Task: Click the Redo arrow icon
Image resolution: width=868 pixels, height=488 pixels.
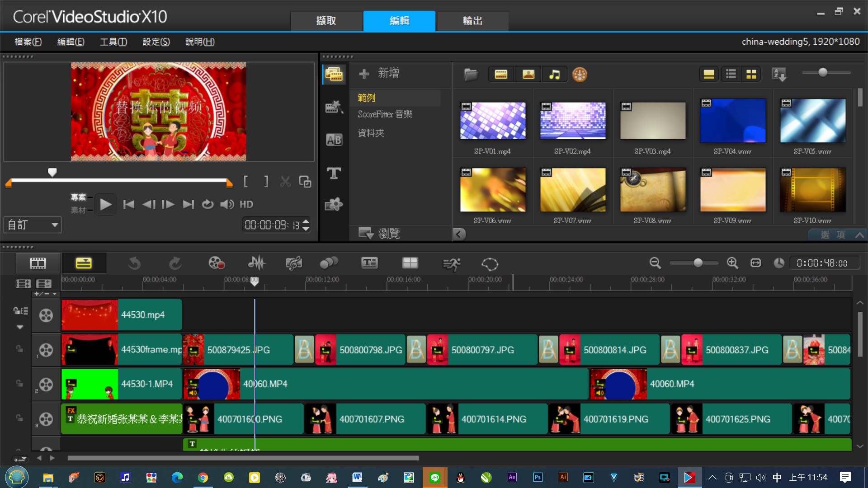Action: click(175, 263)
